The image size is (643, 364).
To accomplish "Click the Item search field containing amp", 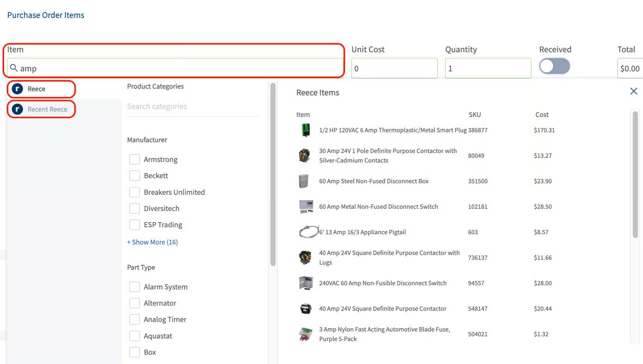I will [175, 68].
